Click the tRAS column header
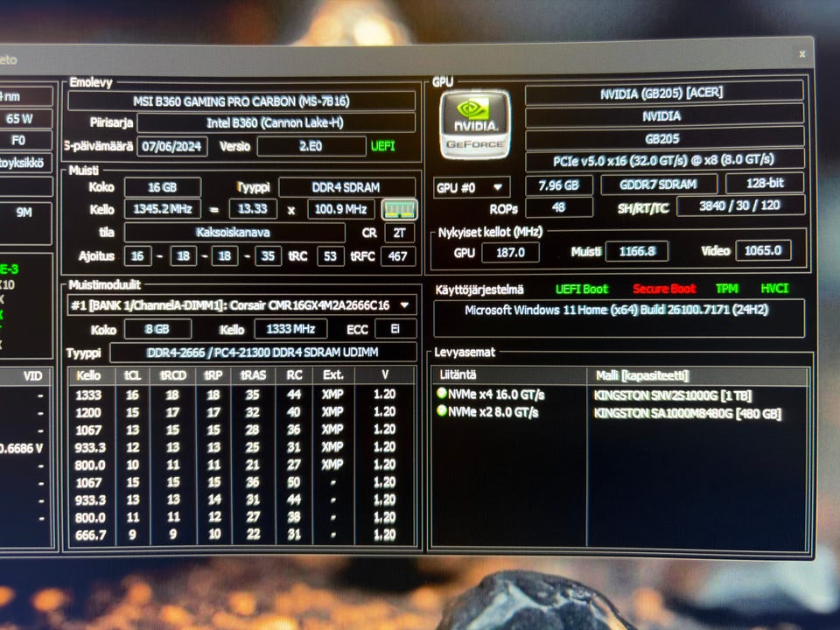 (253, 375)
